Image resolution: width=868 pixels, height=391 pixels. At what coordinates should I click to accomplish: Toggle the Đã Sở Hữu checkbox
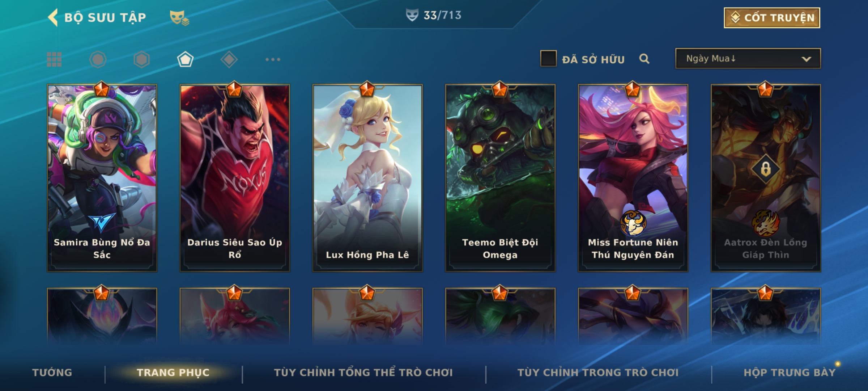pos(548,59)
